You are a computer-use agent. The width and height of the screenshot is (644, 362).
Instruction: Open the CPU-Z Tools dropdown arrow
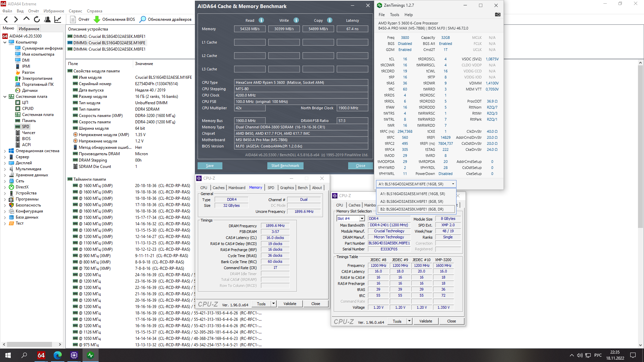(273, 304)
